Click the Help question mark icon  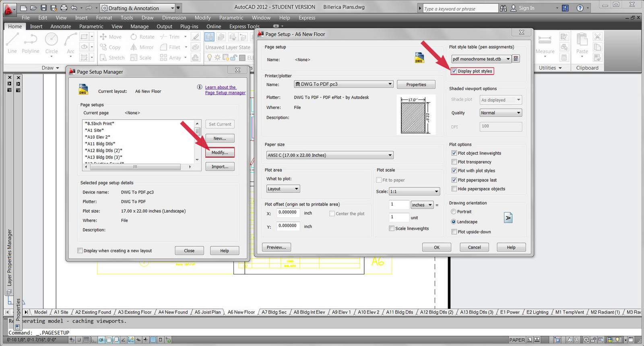click(580, 8)
